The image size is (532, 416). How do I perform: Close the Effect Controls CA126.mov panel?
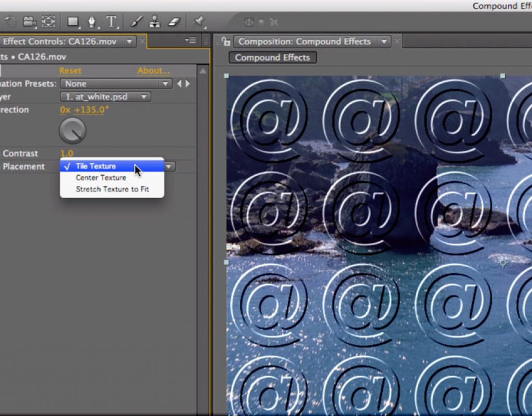click(142, 42)
